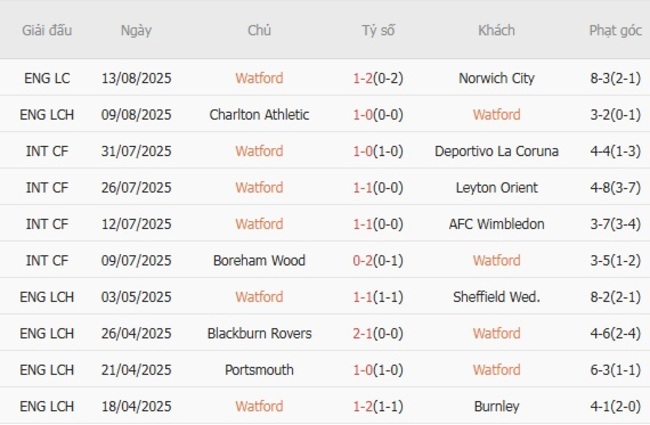650x425 pixels.
Task: Select Burnley in the away column
Action: click(x=496, y=407)
